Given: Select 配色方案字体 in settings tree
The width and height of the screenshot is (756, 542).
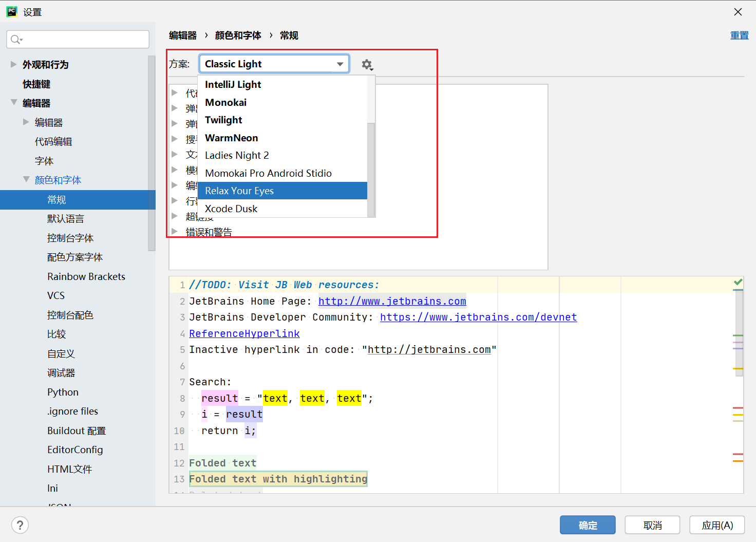Looking at the screenshot, I should (x=75, y=257).
